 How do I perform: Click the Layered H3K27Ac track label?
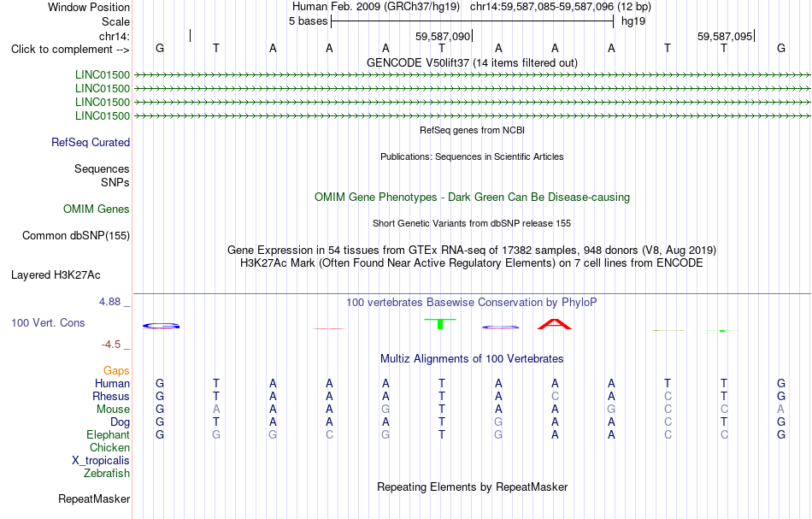pyautogui.click(x=56, y=275)
